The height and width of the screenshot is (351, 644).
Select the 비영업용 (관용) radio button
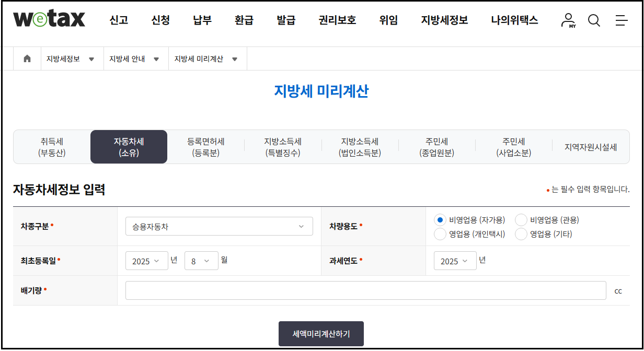[x=521, y=220]
